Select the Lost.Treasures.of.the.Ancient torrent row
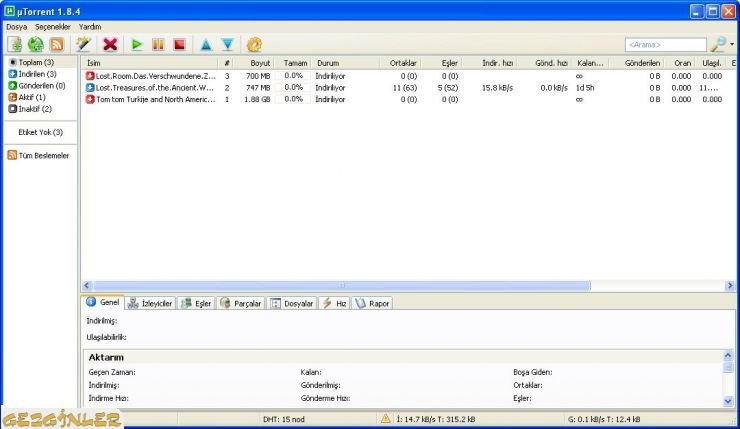Image resolution: width=740 pixels, height=429 pixels. (x=409, y=88)
